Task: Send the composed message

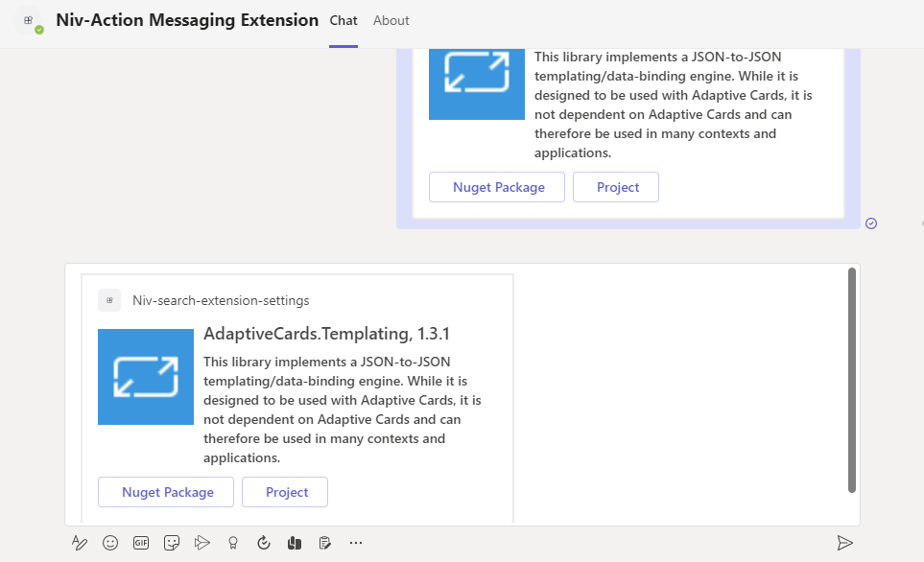Action: coord(844,543)
